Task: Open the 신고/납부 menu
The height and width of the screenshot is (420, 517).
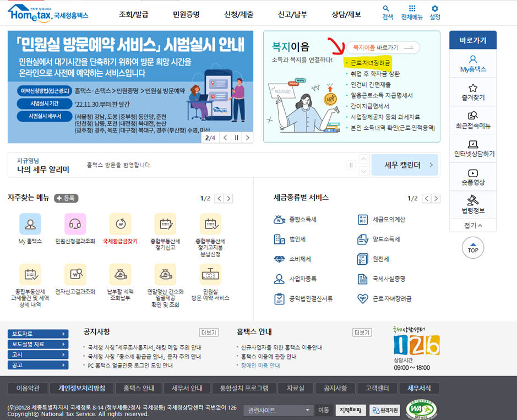Action: tap(292, 14)
